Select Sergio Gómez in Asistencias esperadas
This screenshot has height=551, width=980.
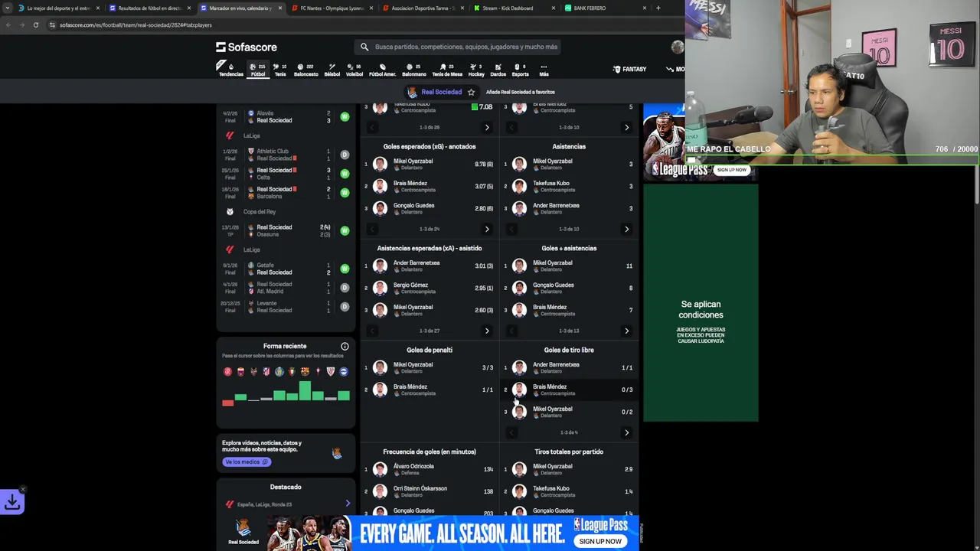pyautogui.click(x=429, y=288)
